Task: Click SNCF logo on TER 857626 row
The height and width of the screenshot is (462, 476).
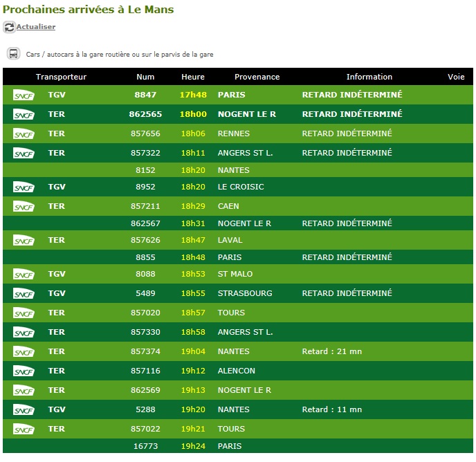Action: [24, 241]
